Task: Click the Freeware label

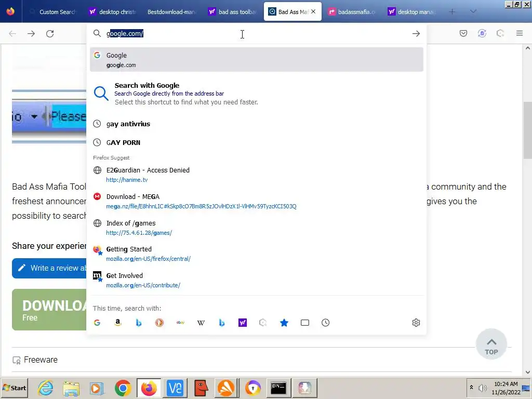Action: pyautogui.click(x=41, y=360)
